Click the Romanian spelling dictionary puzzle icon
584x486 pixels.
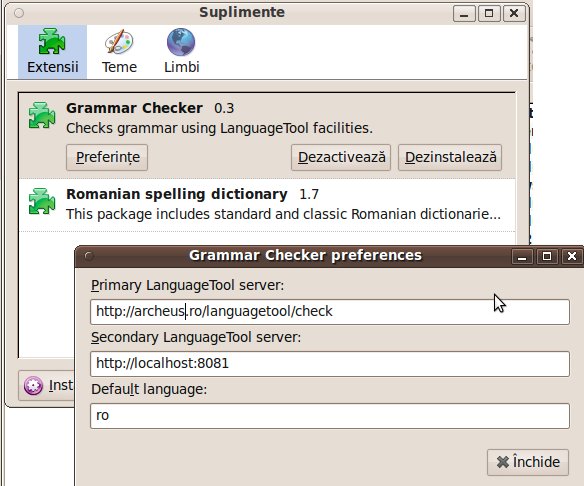pyautogui.click(x=42, y=201)
